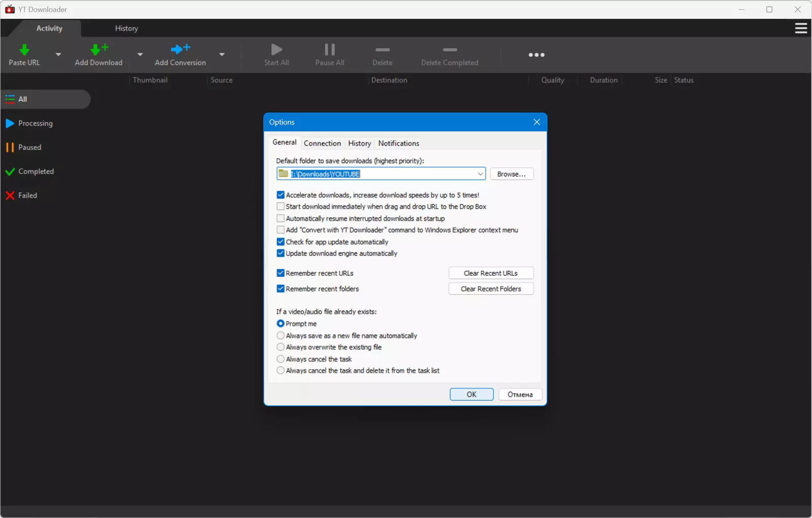Viewport: 812px width, 518px height.
Task: Click the YT Downloader app icon in title bar
Action: (10, 9)
